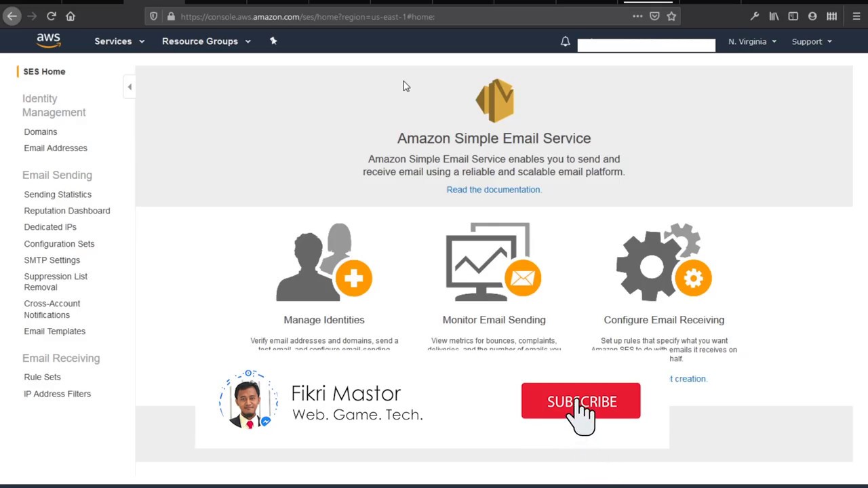Viewport: 868px width, 488px height.
Task: Click the Amazon SES cube logo
Action: point(494,100)
